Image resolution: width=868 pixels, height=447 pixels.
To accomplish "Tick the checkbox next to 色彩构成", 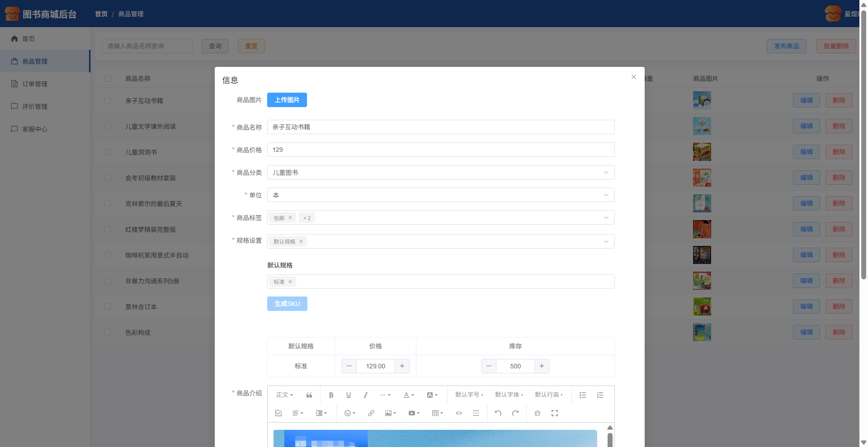I will 108,332.
